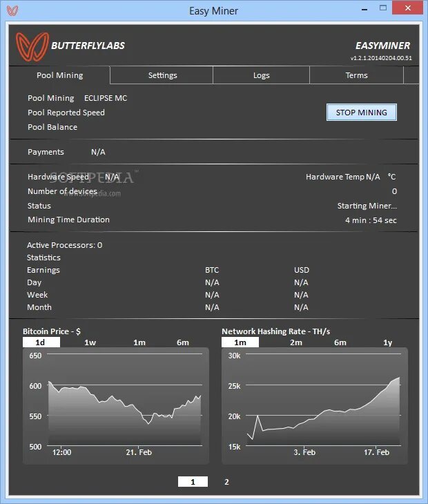Screen dimensions: 428x504
Task: Select 6m range for Bitcoin Price chart
Action: point(182,342)
